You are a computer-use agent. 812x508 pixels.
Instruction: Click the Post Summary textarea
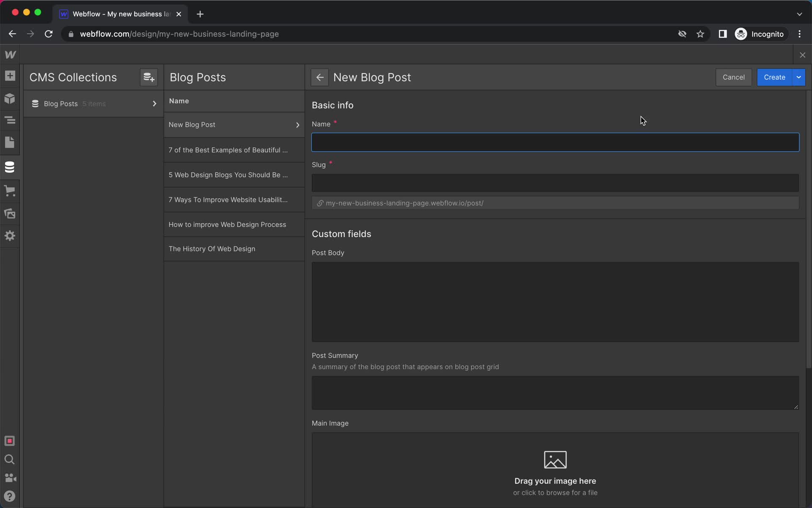[x=555, y=393]
